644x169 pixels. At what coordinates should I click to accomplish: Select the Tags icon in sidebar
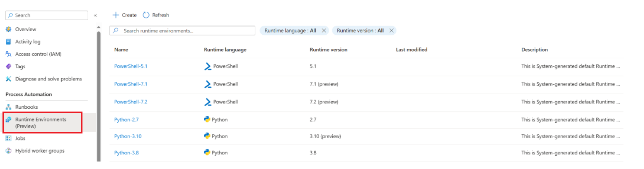point(8,67)
